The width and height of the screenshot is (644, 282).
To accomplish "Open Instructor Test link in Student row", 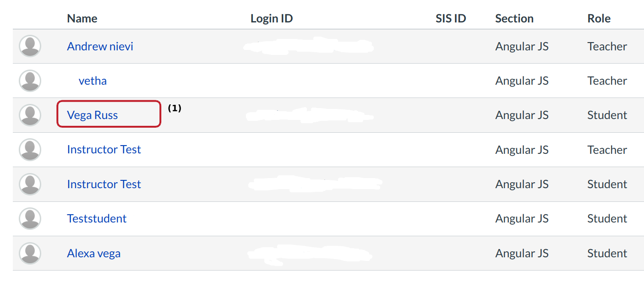I will coord(104,184).
